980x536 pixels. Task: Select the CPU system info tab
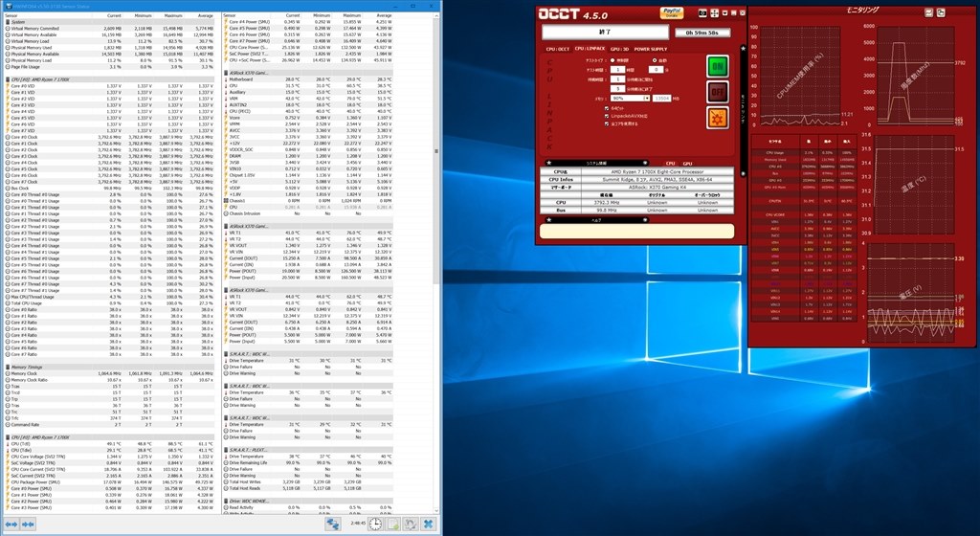click(670, 163)
